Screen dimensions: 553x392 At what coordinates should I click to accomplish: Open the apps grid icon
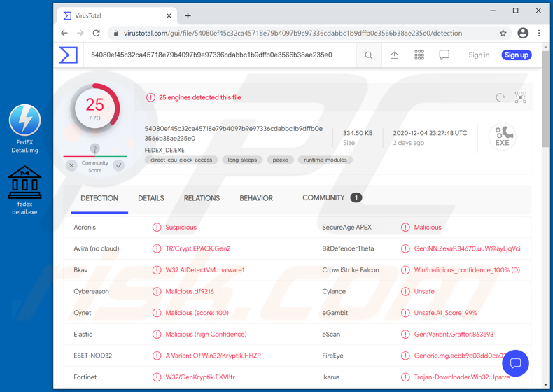[419, 55]
